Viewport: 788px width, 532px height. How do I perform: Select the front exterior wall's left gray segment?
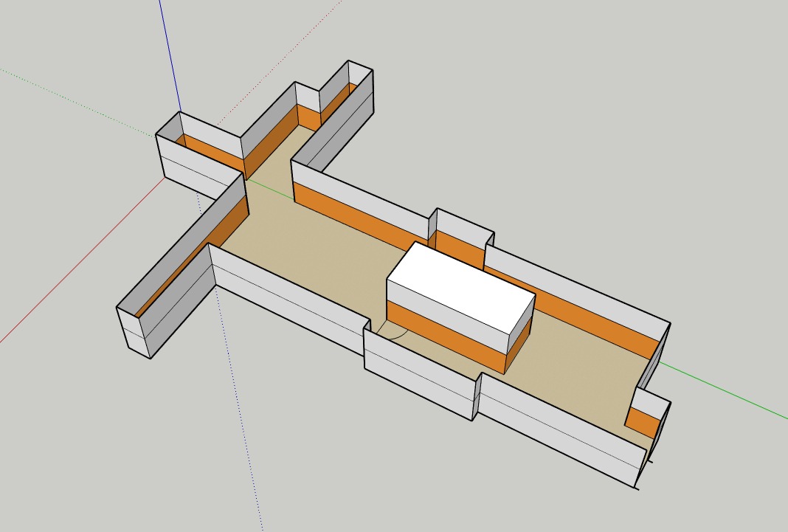tap(288, 303)
